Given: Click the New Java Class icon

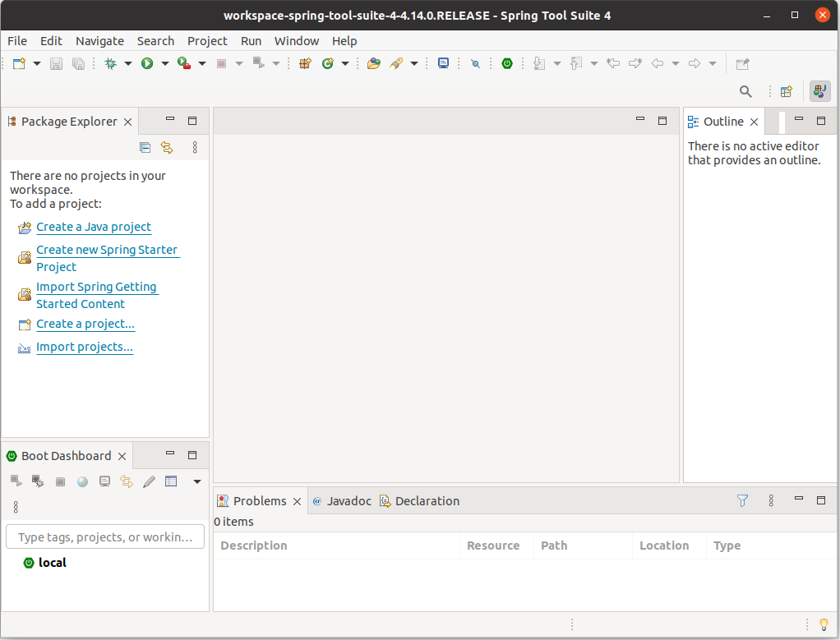Looking at the screenshot, I should [x=327, y=64].
